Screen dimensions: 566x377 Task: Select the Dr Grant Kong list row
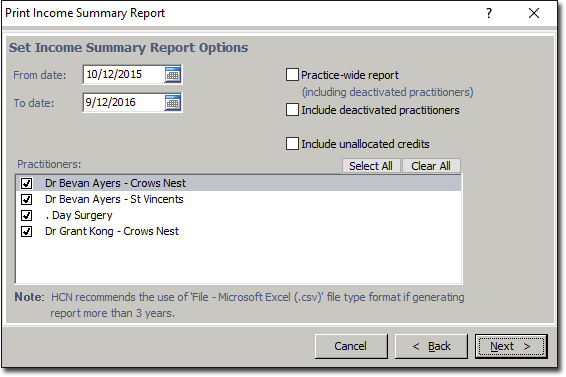point(238,231)
